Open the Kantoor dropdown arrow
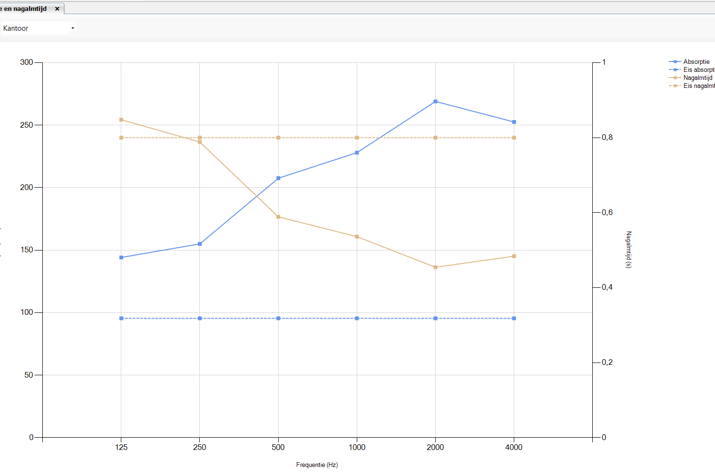 pyautogui.click(x=73, y=29)
